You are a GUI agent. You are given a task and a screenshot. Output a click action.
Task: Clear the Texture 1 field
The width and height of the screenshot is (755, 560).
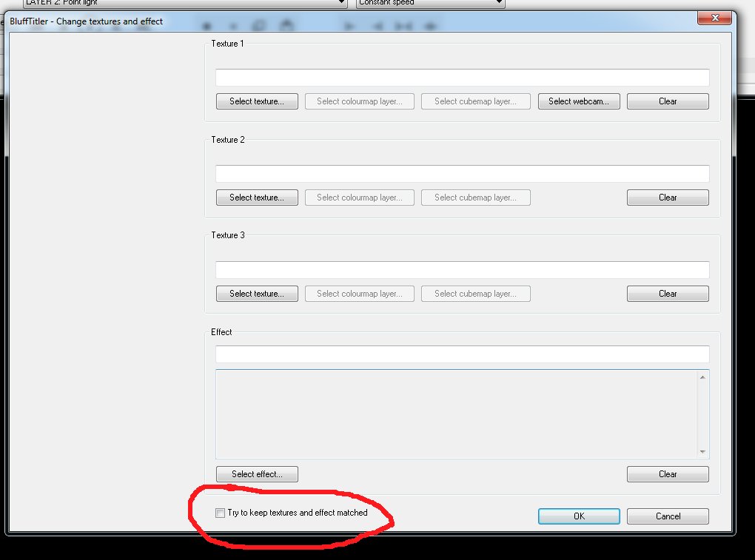tap(668, 101)
